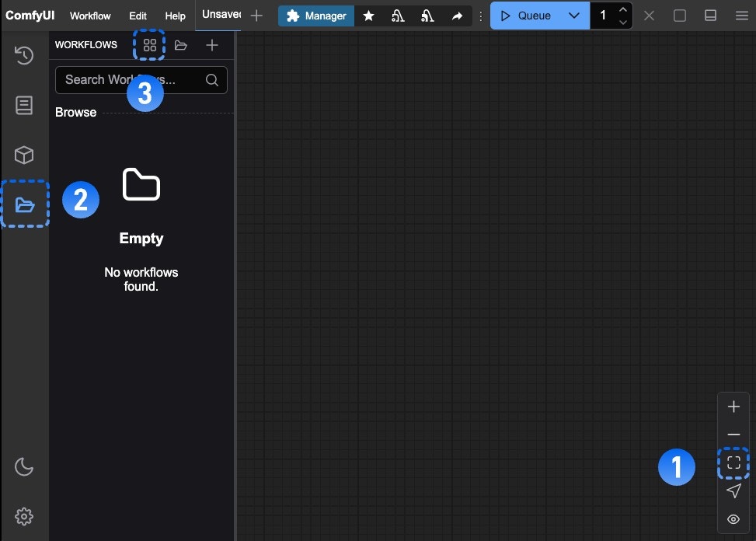This screenshot has height=541, width=756.
Task: Run the workflow with the Queue button
Action: click(531, 15)
